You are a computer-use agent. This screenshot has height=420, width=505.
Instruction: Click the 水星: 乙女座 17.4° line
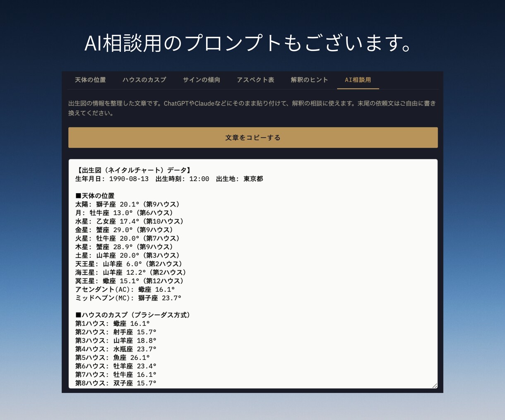pyautogui.click(x=130, y=221)
